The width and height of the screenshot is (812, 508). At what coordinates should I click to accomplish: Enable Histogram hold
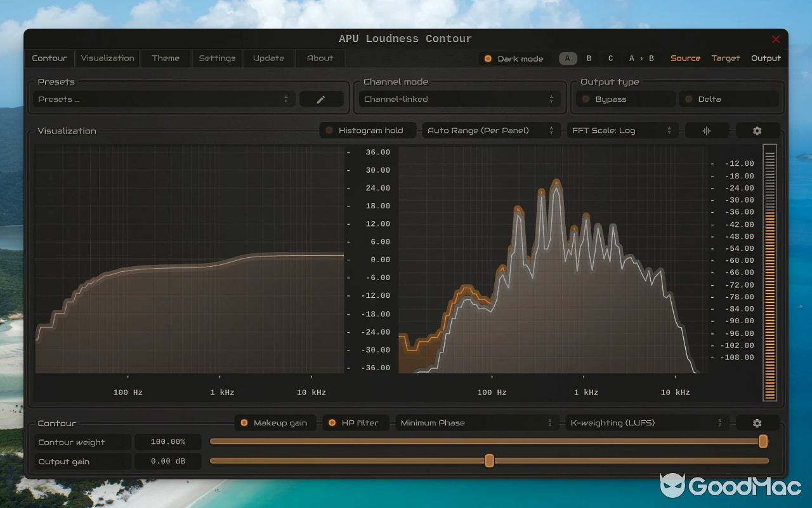[367, 130]
